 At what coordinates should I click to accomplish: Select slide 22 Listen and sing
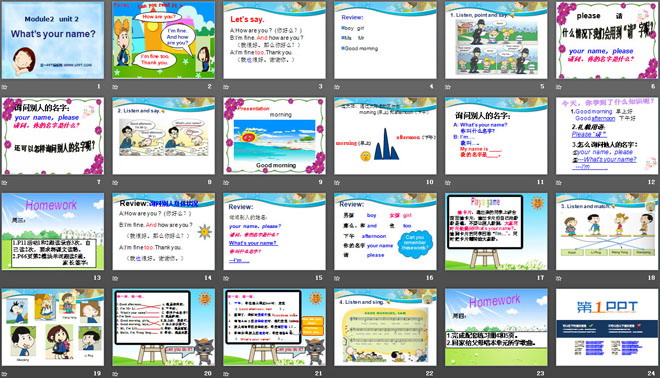pyautogui.click(x=385, y=327)
